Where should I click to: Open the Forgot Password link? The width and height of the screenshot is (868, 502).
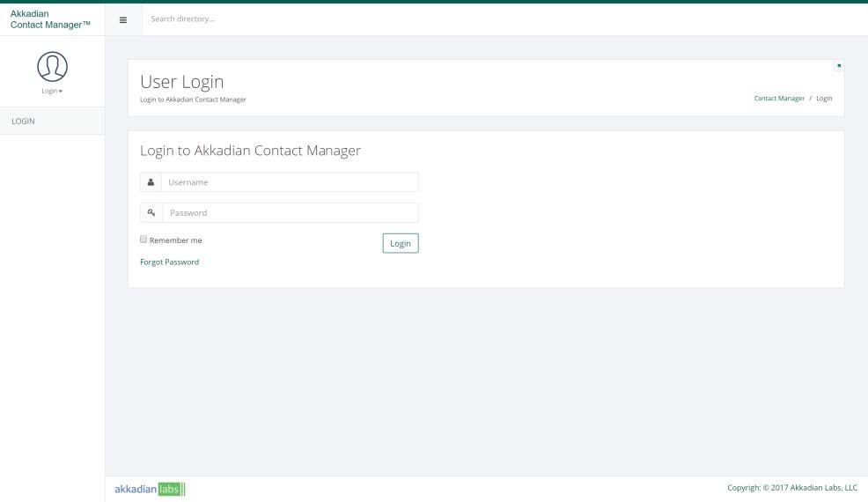point(169,262)
